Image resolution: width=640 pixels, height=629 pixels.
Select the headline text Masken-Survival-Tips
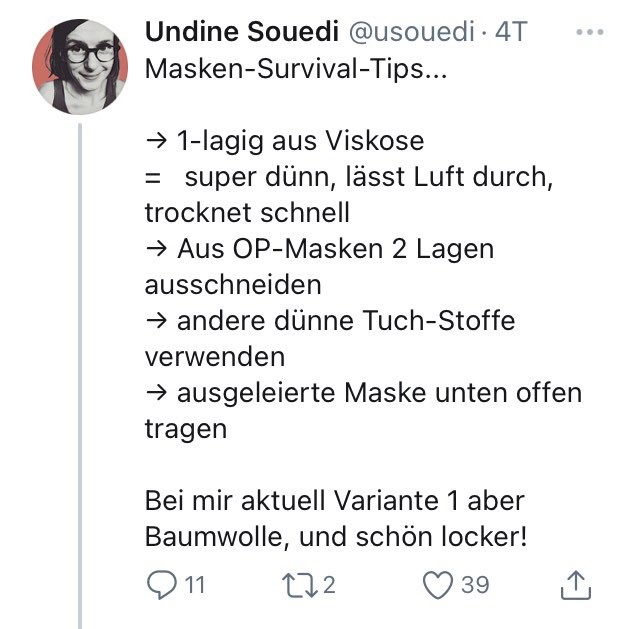[285, 70]
